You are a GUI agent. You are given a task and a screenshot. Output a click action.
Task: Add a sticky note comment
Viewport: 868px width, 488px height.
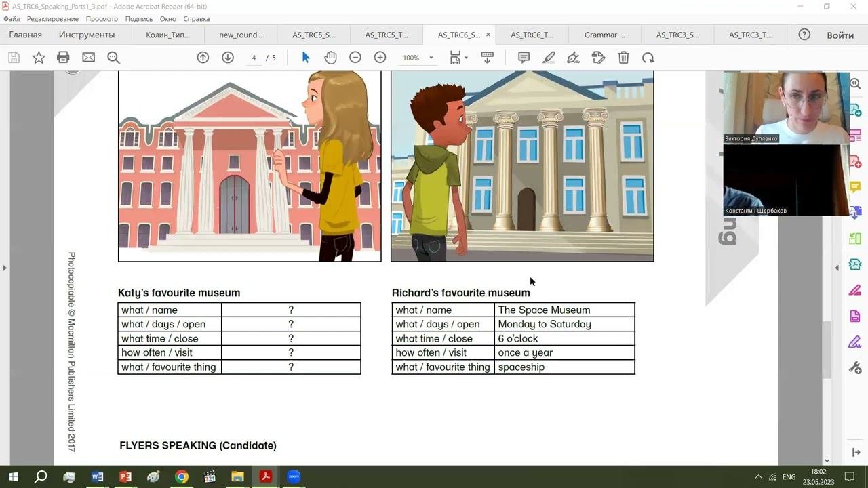(524, 58)
